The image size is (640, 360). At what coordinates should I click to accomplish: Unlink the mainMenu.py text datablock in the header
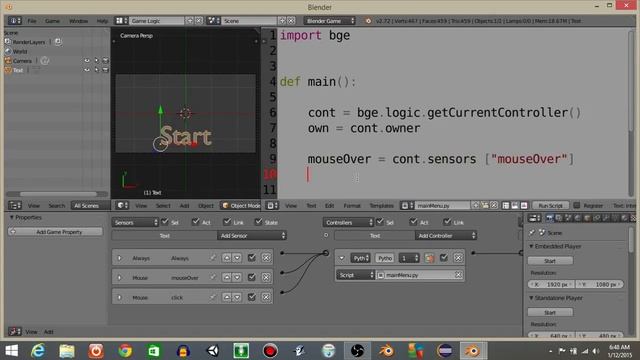494,205
